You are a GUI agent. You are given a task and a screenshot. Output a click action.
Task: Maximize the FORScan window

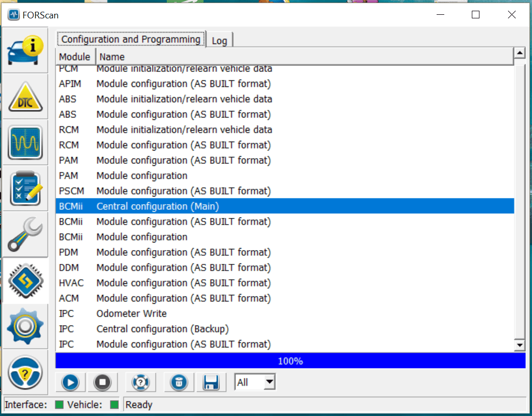click(x=475, y=15)
